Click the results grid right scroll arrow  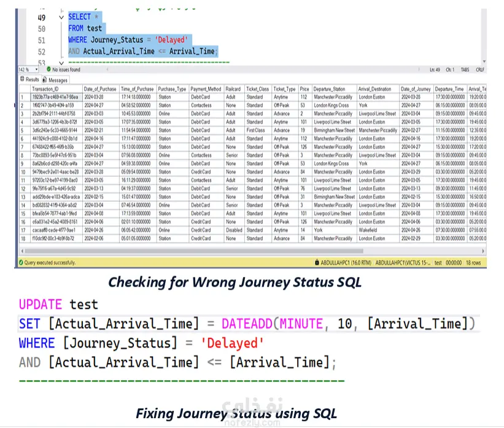tap(483, 251)
